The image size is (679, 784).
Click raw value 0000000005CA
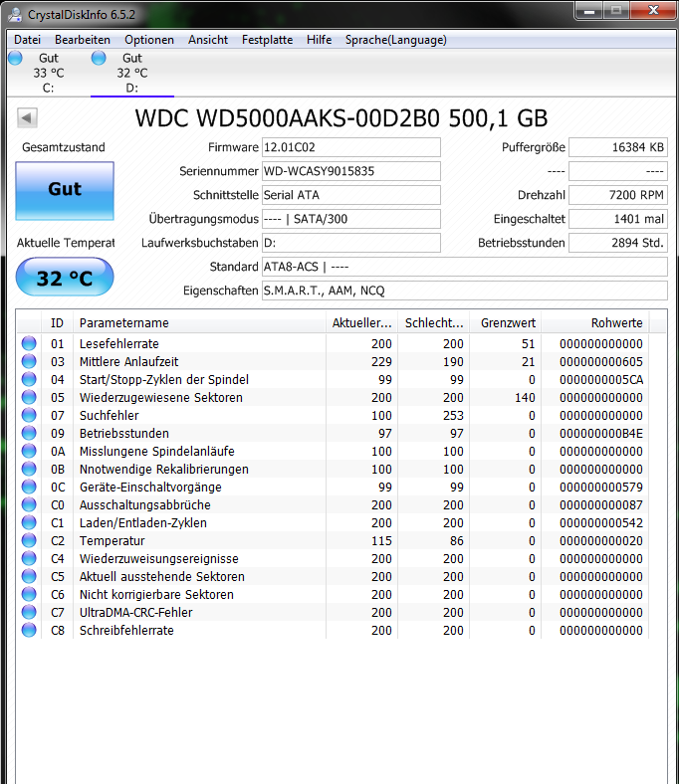tap(601, 379)
